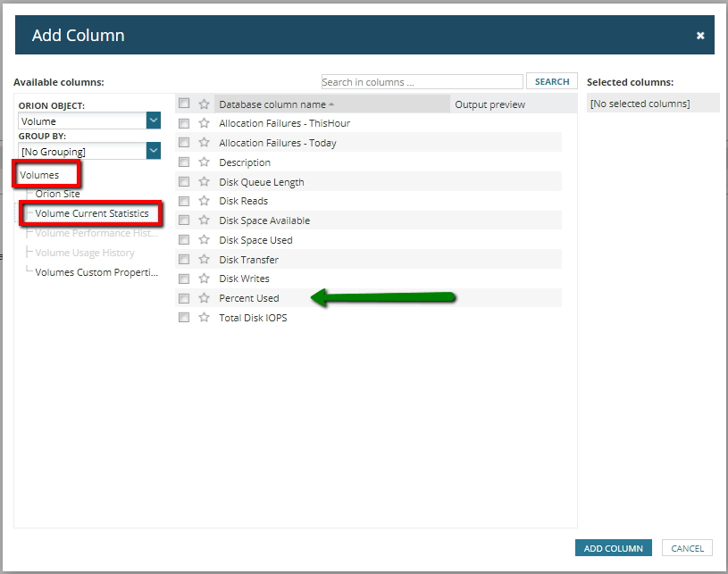Click the CANCEL button

687,548
